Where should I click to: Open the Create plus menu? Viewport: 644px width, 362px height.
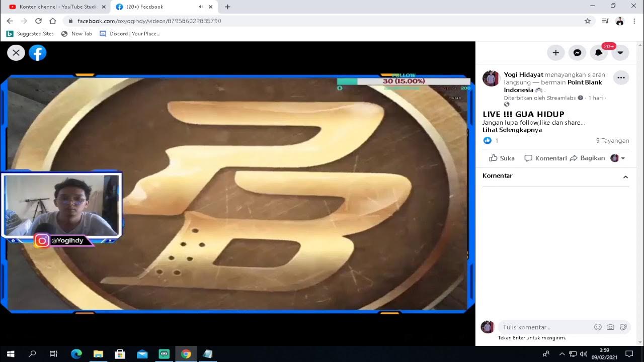pyautogui.click(x=556, y=52)
